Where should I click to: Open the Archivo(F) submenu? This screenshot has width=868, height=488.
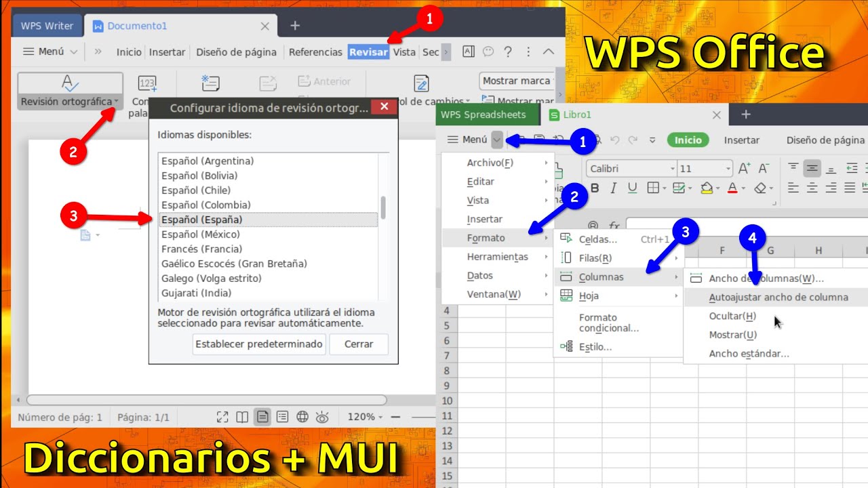pyautogui.click(x=497, y=163)
